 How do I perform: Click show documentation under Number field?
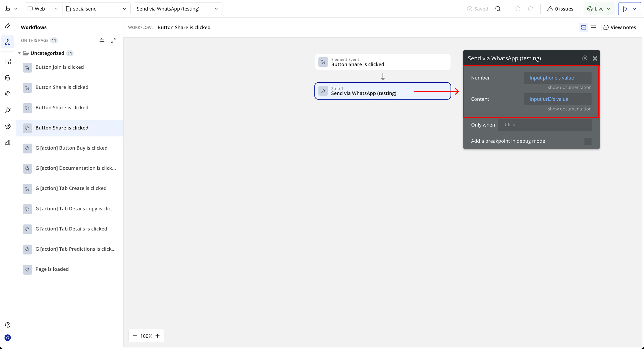point(570,87)
